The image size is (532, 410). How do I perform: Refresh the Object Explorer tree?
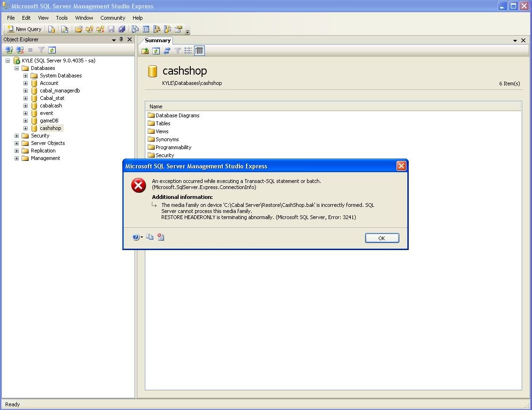click(x=52, y=50)
